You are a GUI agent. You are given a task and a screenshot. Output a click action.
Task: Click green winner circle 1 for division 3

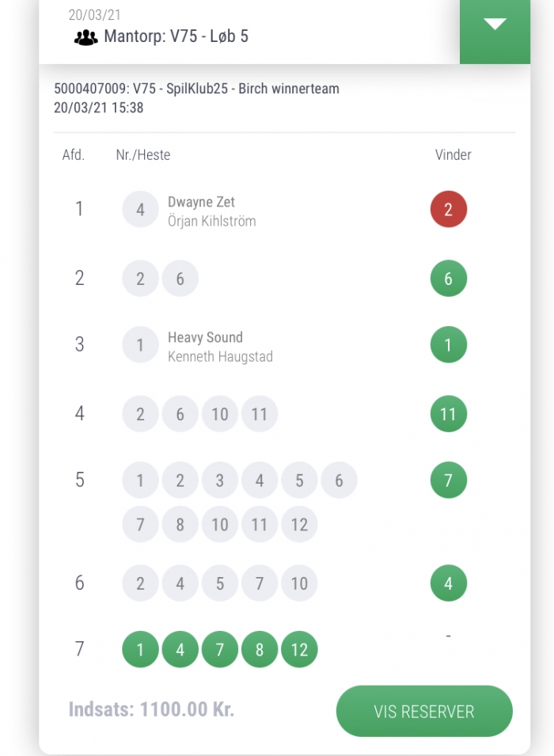(448, 345)
